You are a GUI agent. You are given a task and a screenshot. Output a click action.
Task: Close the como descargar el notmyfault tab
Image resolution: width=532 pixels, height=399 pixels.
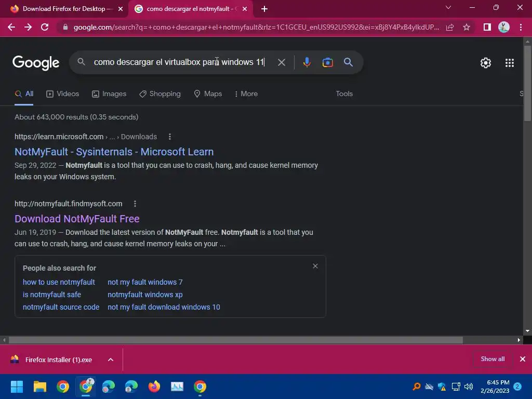coord(245,9)
